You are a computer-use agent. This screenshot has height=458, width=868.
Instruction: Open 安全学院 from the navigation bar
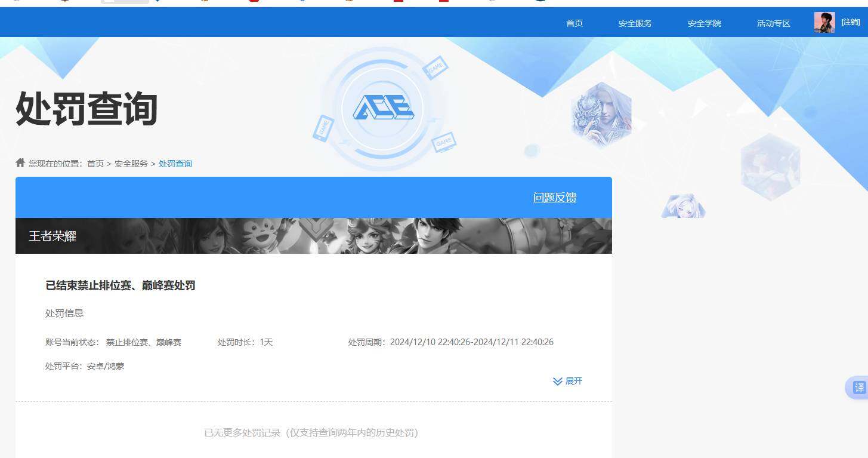704,23
